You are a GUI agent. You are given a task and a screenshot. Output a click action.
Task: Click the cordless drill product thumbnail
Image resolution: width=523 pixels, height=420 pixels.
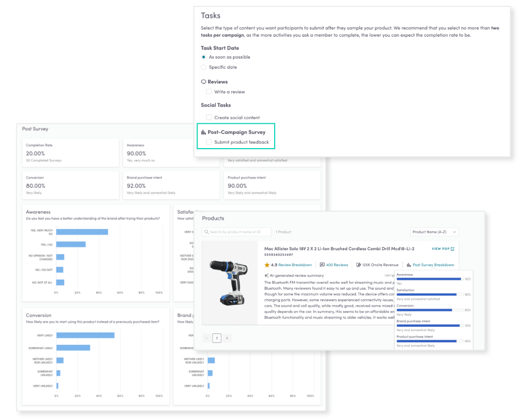coord(230,283)
